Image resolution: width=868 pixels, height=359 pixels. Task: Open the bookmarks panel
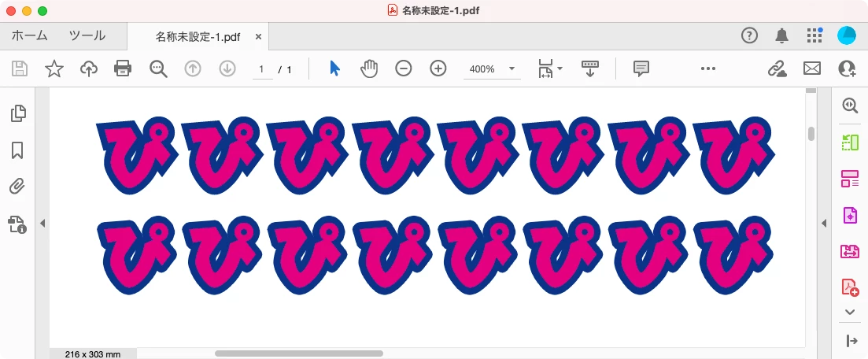tap(17, 150)
